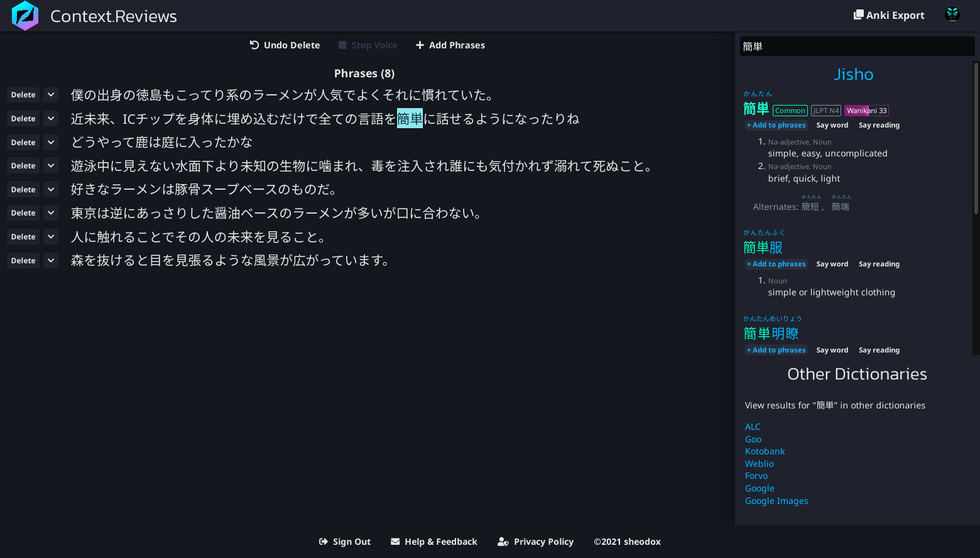Add 簡単 to phrases

point(776,125)
